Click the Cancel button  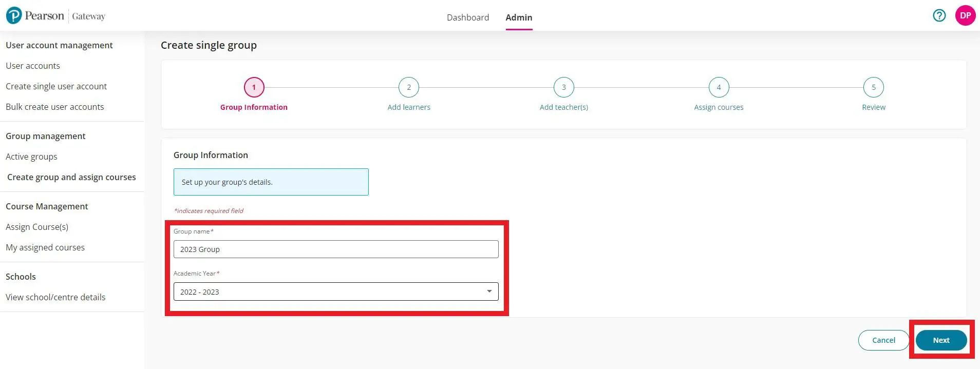tap(883, 340)
